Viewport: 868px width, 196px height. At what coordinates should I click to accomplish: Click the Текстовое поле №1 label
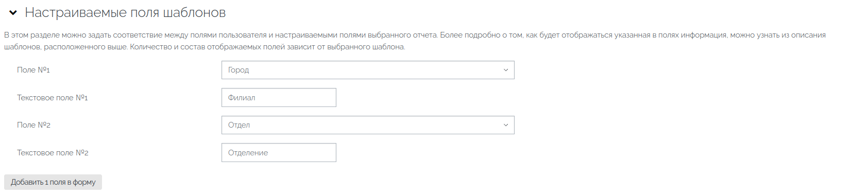[x=53, y=98]
